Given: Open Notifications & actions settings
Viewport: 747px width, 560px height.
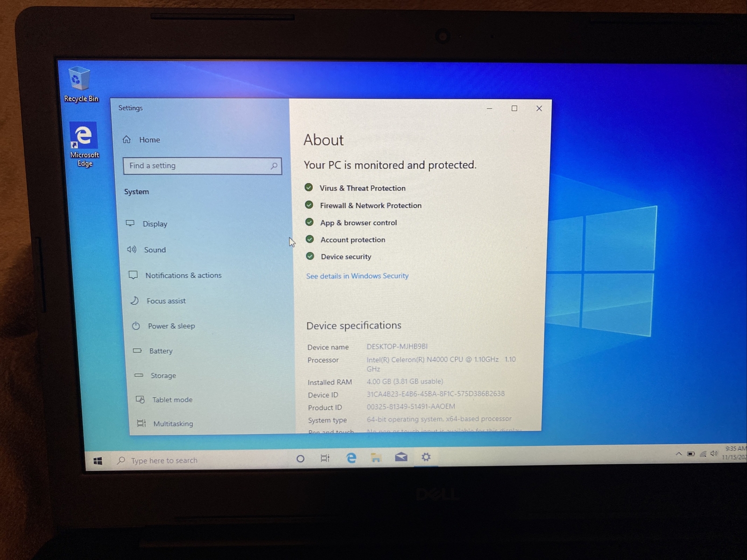Looking at the screenshot, I should pyautogui.click(x=175, y=275).
